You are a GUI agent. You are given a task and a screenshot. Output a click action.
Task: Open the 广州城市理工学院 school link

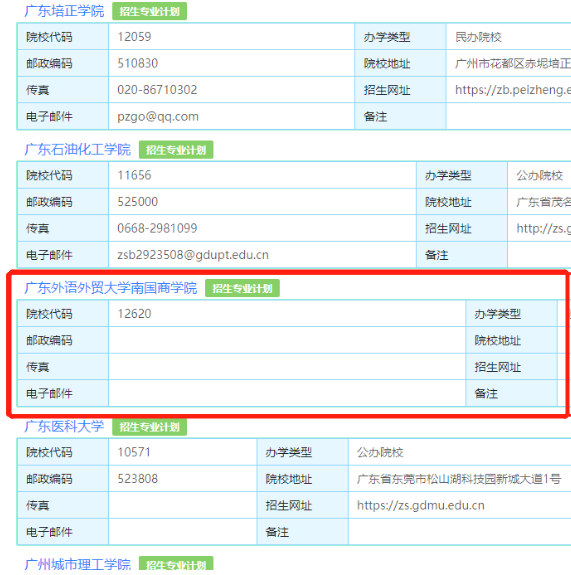tap(78, 564)
